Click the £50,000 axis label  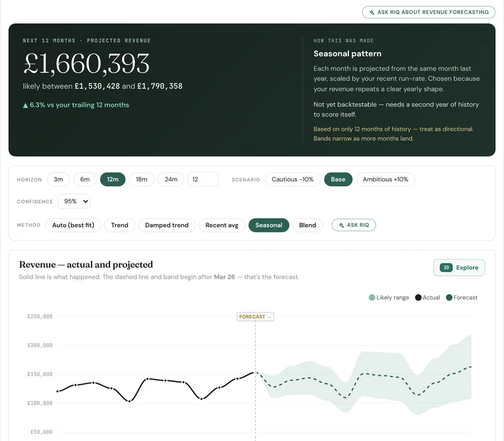tap(42, 432)
